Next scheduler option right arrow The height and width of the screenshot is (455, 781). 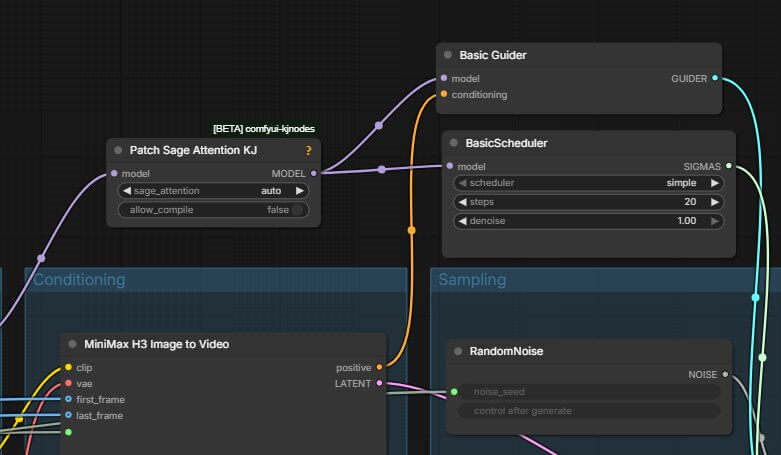715,183
